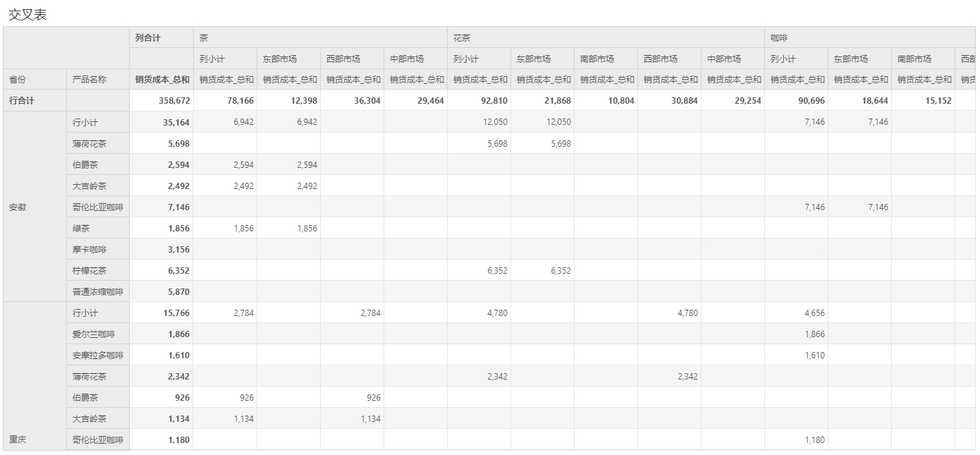Click bold 销货成本_总和 under 列合计
Screen dimensions: 980x455
pyautogui.click(x=163, y=80)
